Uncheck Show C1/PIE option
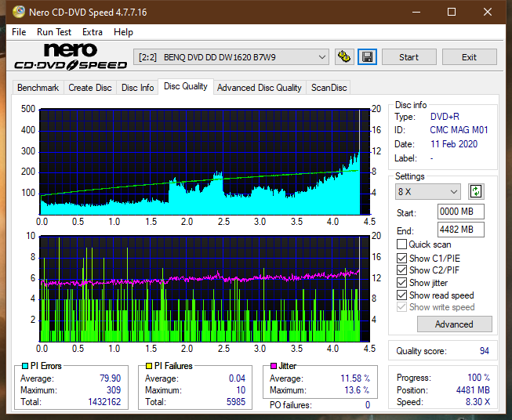The width and height of the screenshot is (512, 420). [x=401, y=258]
